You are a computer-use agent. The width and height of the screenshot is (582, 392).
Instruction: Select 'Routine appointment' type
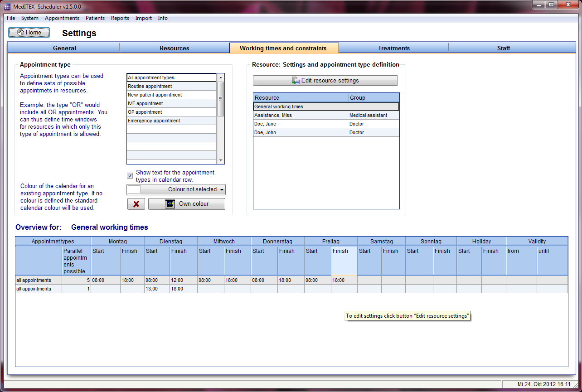click(x=171, y=86)
